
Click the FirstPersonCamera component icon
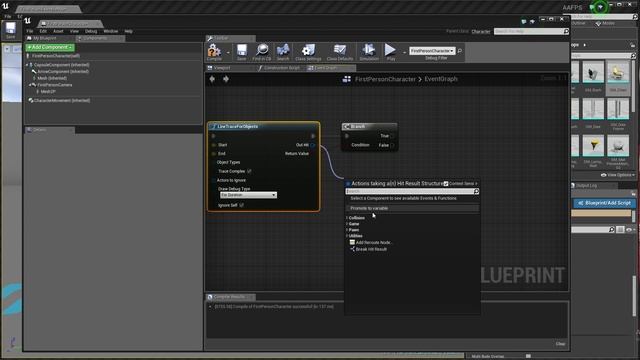33,85
